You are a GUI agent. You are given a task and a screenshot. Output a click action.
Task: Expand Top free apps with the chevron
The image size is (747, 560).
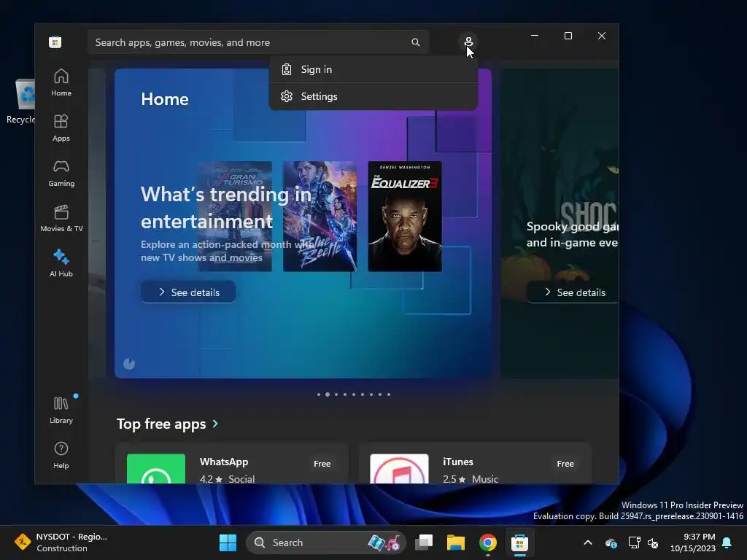pyautogui.click(x=215, y=424)
